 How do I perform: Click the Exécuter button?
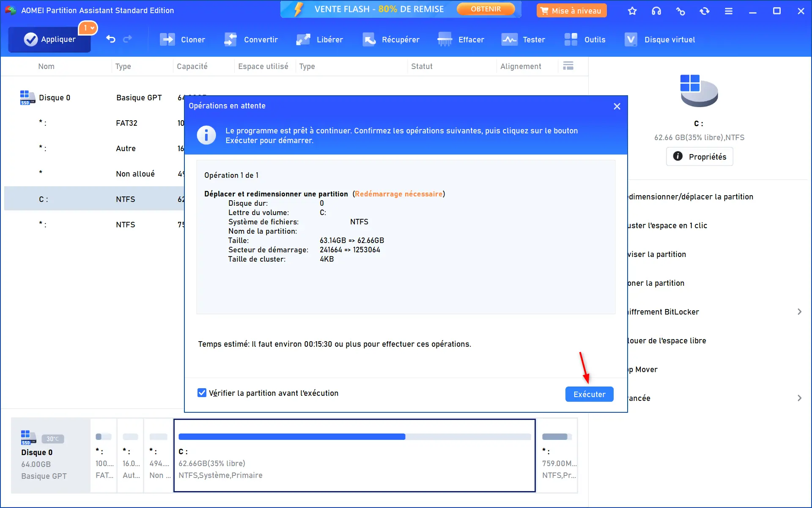tap(589, 394)
